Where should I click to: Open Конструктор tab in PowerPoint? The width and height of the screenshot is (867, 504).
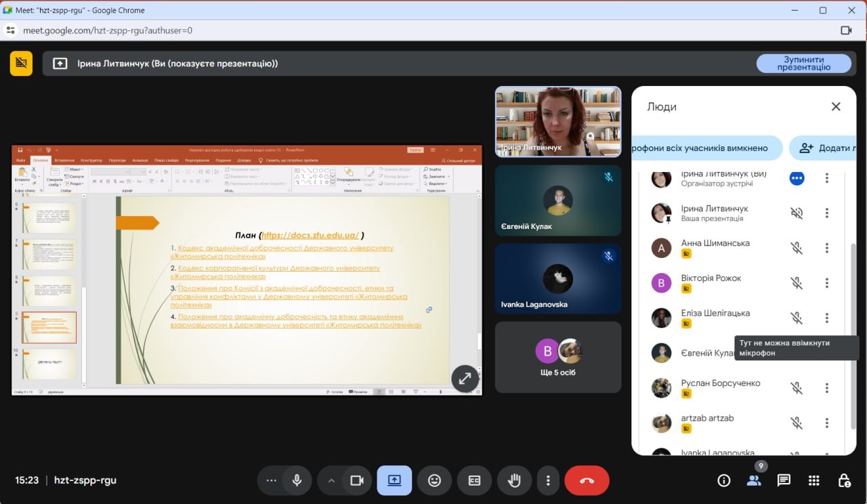pyautogui.click(x=91, y=161)
